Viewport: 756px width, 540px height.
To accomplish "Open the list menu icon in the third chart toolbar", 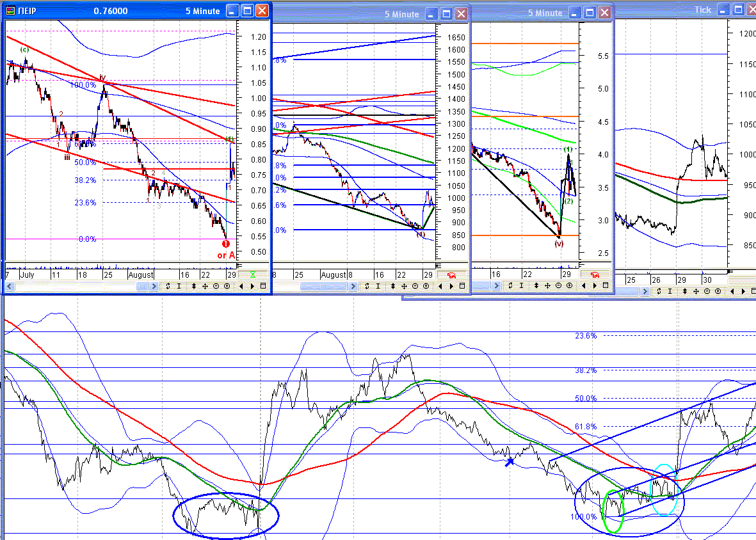I will (x=606, y=285).
